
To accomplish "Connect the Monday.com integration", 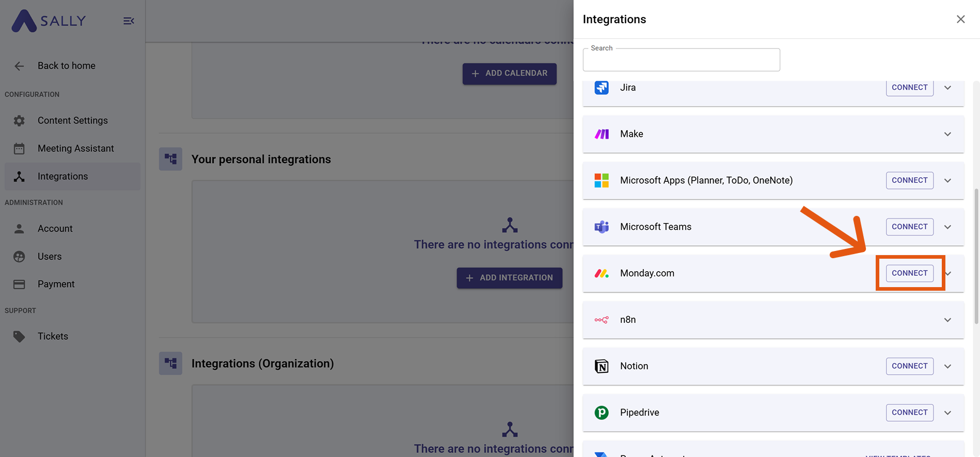I will pos(909,273).
